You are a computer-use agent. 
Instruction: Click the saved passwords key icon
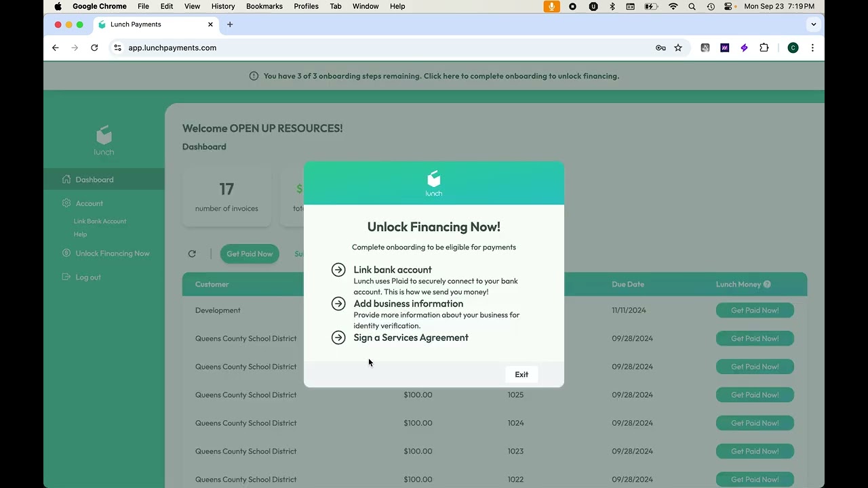tap(660, 47)
